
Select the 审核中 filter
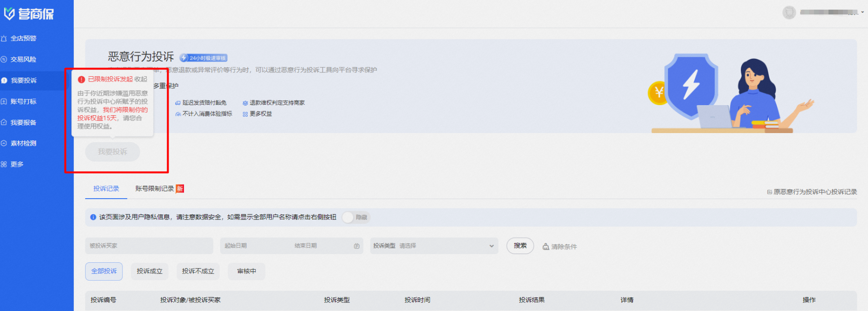pyautogui.click(x=247, y=271)
